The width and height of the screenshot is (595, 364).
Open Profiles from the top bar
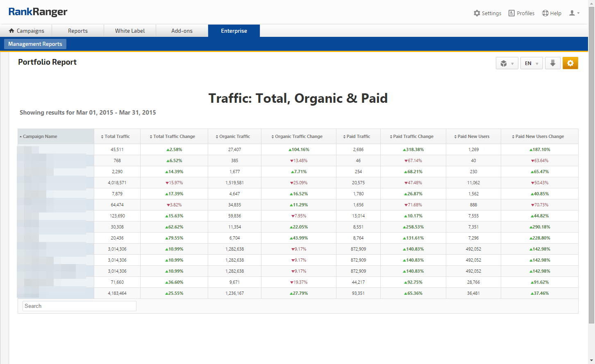point(521,13)
